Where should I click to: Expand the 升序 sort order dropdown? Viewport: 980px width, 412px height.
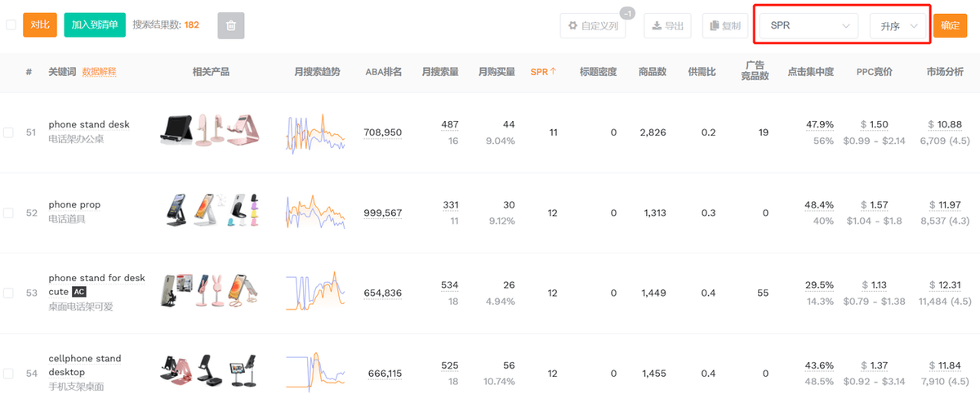coord(898,26)
